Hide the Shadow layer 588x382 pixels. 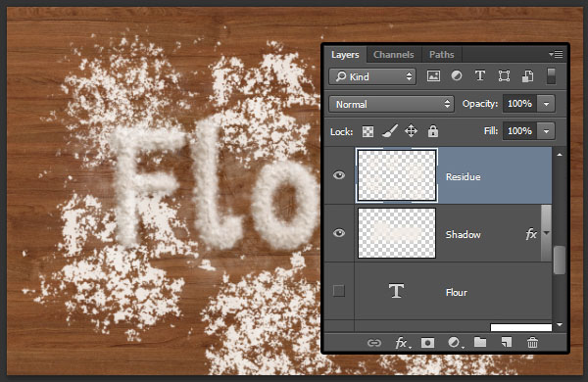click(339, 233)
